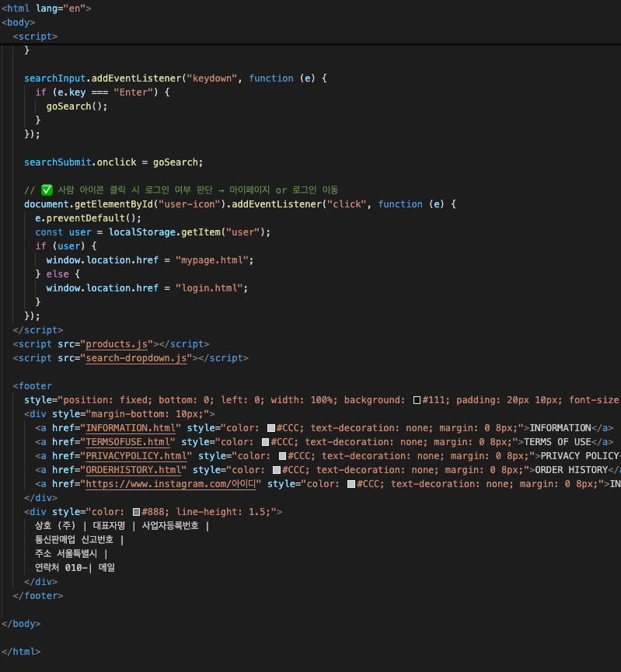Place cursor on the goSearch() call inside the if block
Screen dimensions: 621x672
coord(76,106)
